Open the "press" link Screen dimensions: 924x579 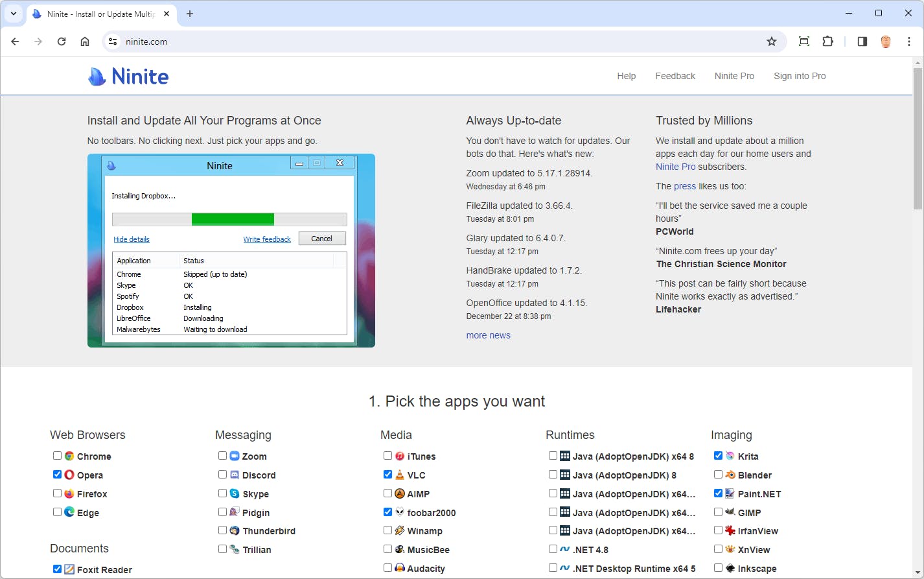(x=685, y=186)
